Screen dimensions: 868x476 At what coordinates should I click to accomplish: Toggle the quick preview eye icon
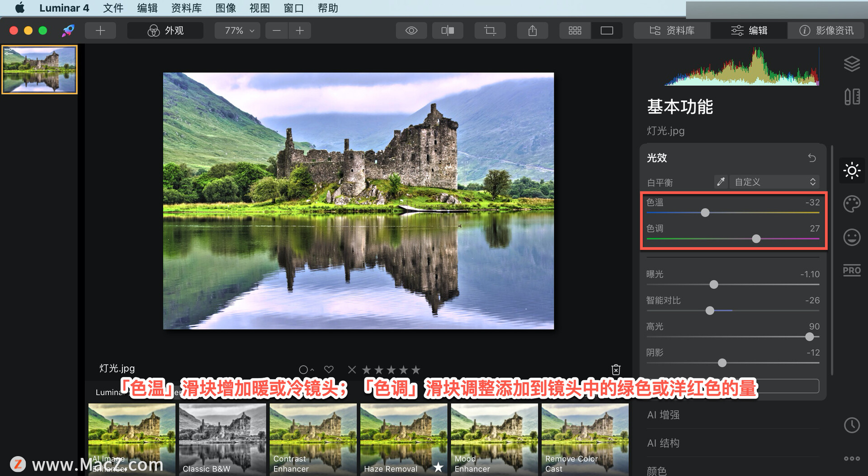tap(411, 30)
